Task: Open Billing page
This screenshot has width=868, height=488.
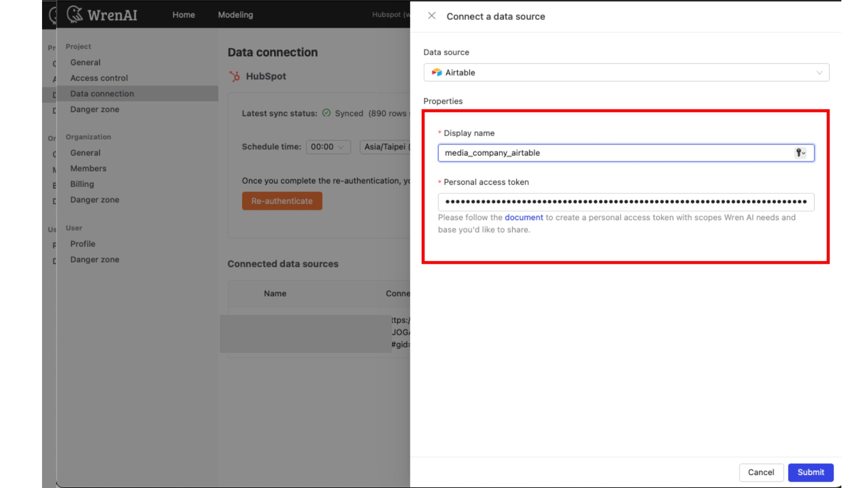Action: coord(82,184)
